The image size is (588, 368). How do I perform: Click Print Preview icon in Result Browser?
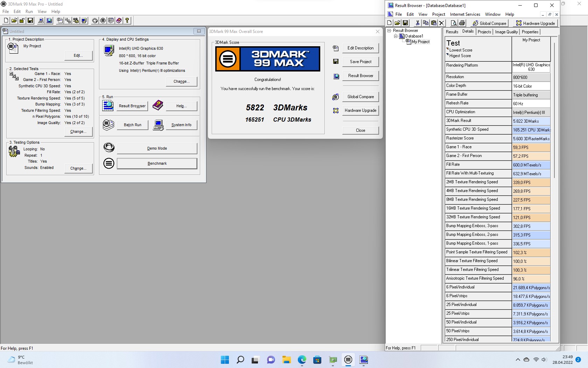coord(454,23)
